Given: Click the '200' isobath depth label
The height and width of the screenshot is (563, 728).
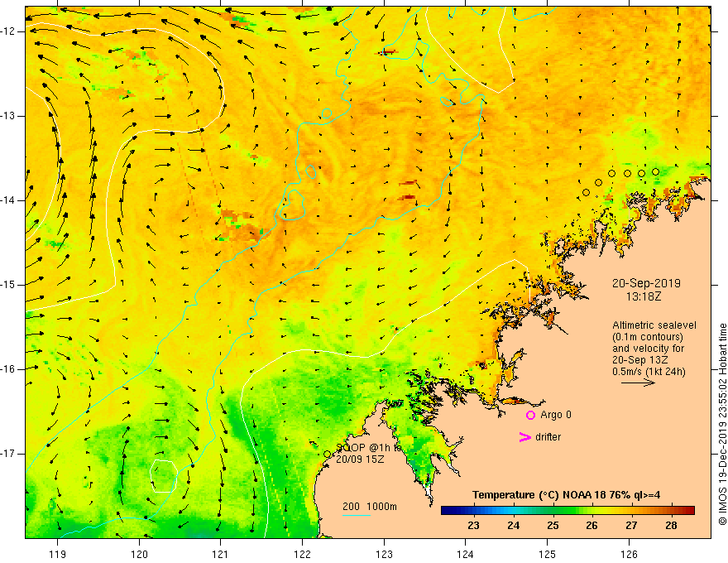Looking at the screenshot, I should pyautogui.click(x=351, y=507).
